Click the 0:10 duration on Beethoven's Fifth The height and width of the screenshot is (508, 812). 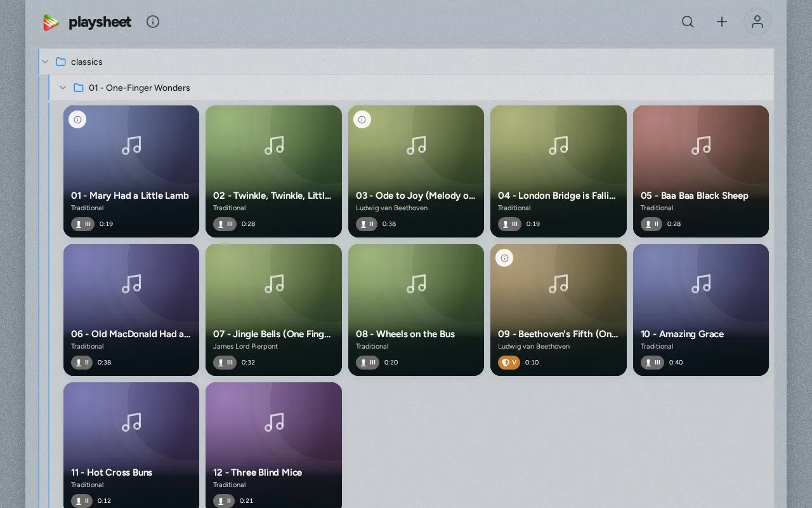pyautogui.click(x=532, y=363)
